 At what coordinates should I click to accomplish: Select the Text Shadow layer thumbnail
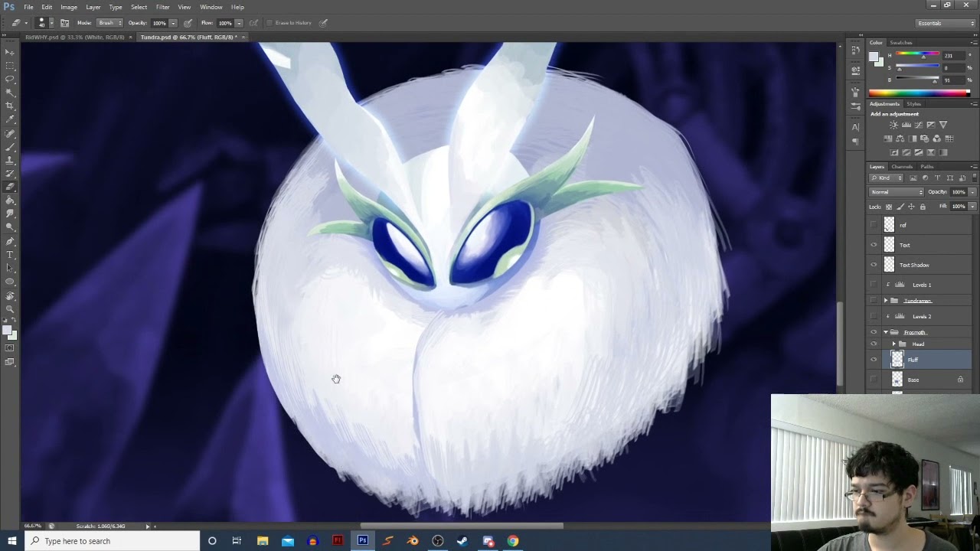889,265
